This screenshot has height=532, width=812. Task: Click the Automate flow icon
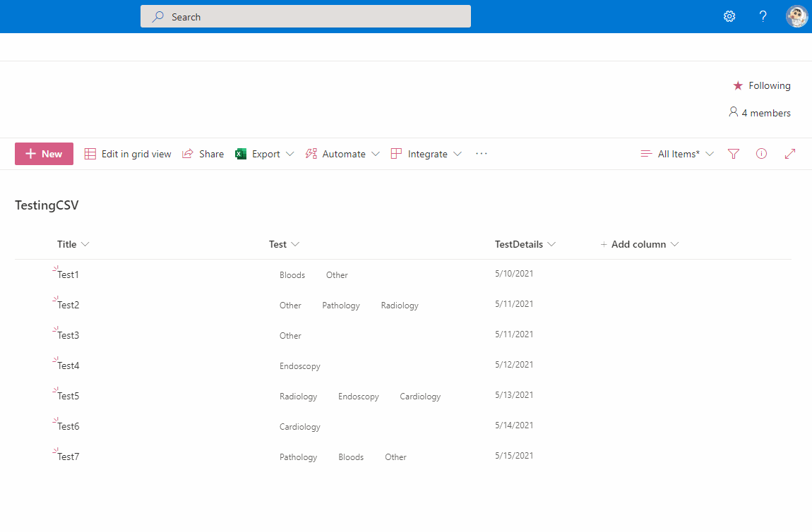click(311, 154)
